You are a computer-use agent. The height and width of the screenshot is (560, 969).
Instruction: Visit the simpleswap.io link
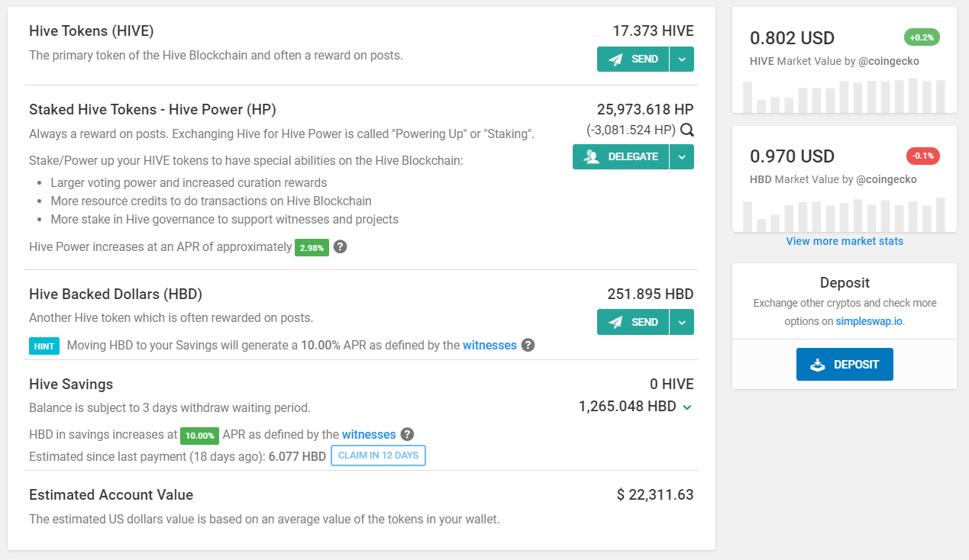tap(869, 321)
